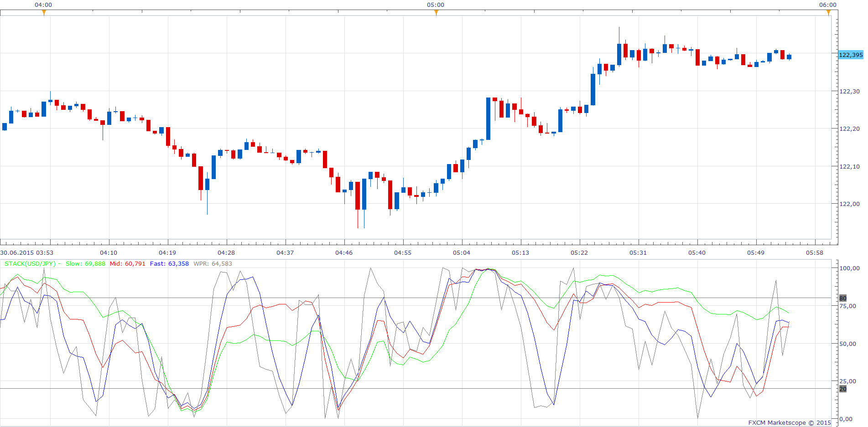This screenshot has width=868, height=427.
Task: Click the STACK(USD/JPY) indicator name
Action: click(30, 264)
